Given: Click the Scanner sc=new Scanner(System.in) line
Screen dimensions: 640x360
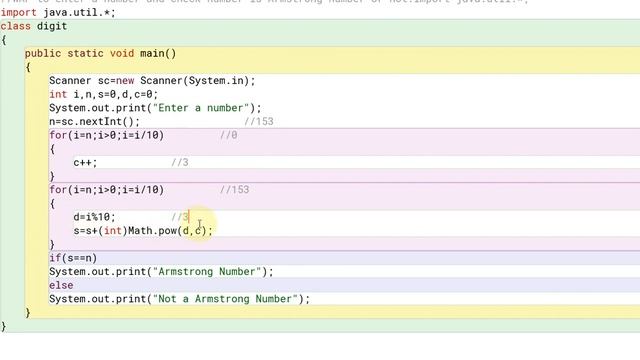Looking at the screenshot, I should coord(152,81).
